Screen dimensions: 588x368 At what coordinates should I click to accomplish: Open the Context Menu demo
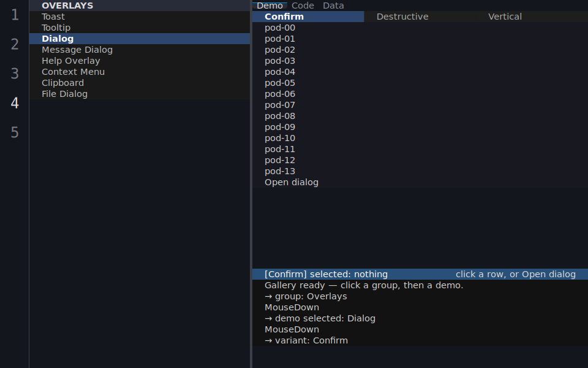[x=140, y=72]
